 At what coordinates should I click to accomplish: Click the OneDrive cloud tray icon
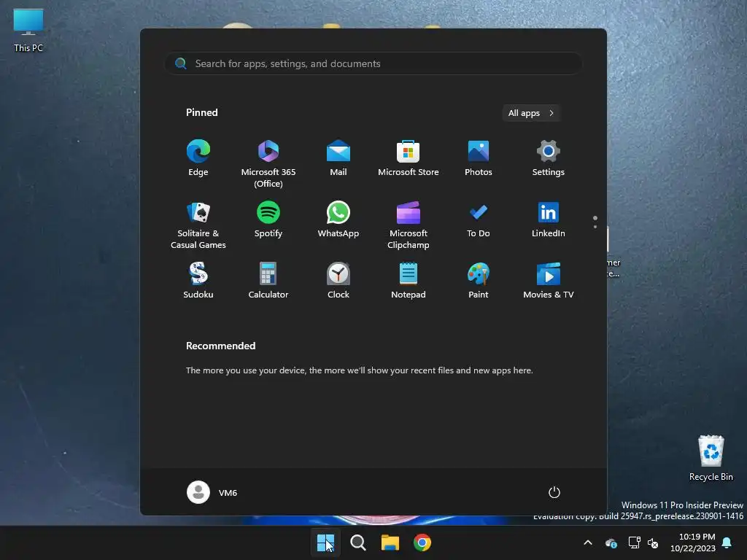click(x=611, y=542)
